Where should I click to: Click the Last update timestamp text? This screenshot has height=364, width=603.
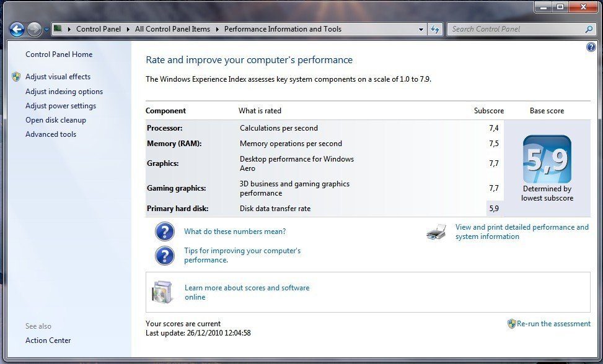198,333
